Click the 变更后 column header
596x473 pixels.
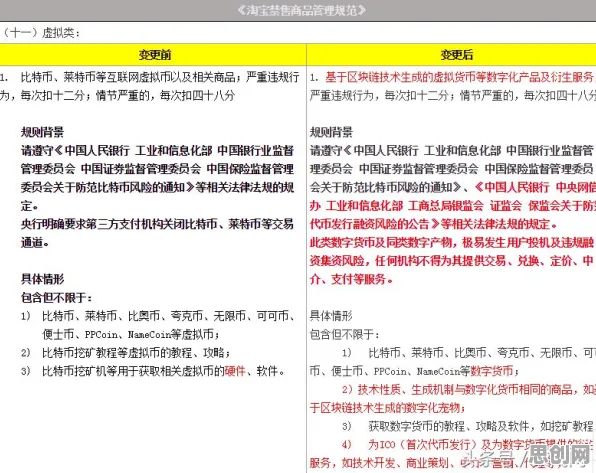pos(457,55)
